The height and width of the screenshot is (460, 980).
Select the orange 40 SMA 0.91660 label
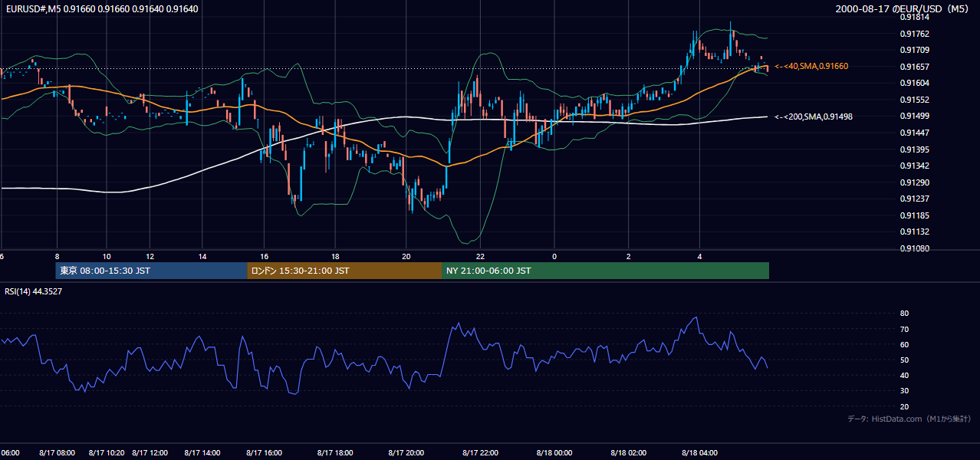[811, 67]
